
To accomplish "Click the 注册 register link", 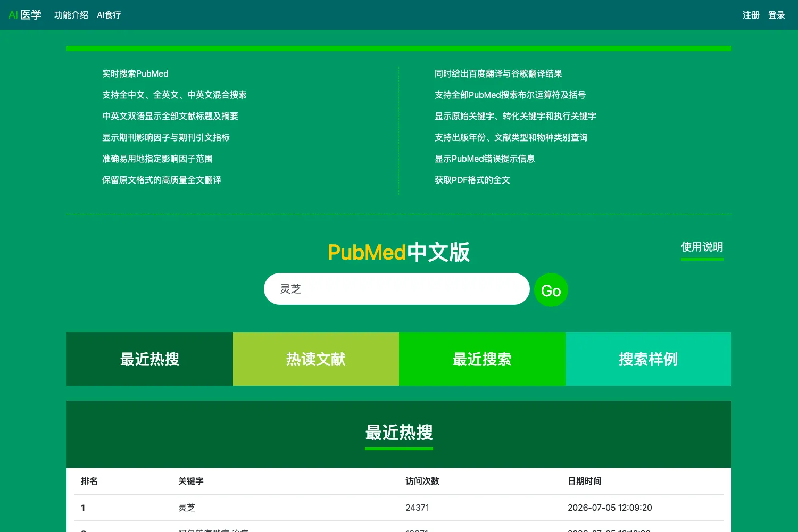I will click(751, 15).
